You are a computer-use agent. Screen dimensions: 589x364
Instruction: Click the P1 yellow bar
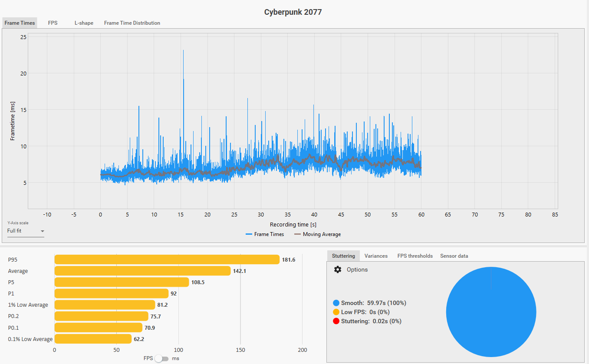(x=112, y=293)
